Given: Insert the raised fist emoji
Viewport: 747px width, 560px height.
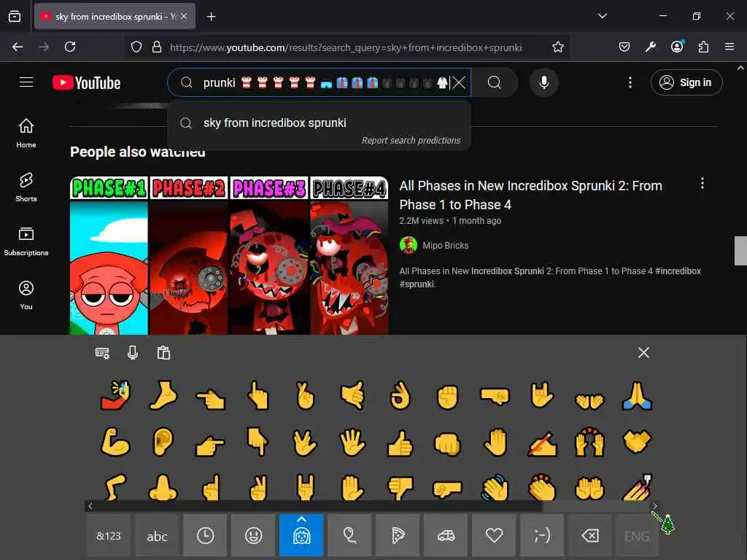Looking at the screenshot, I should pos(448,396).
